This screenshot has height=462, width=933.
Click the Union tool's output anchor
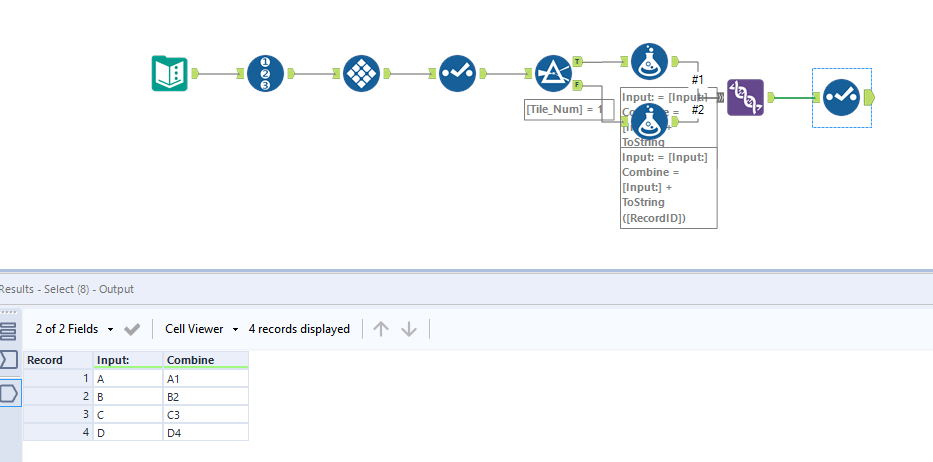771,98
